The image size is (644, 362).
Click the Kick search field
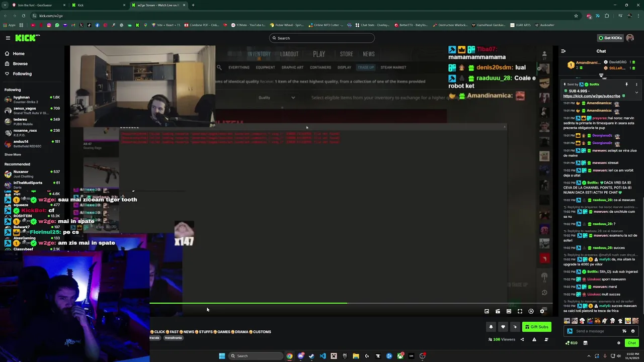coord(322,38)
